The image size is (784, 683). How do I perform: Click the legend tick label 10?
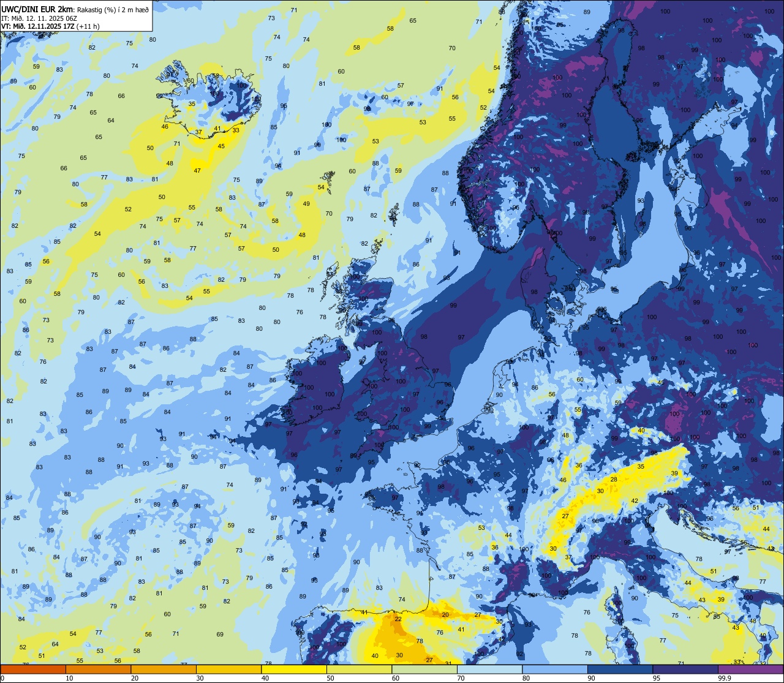(69, 678)
